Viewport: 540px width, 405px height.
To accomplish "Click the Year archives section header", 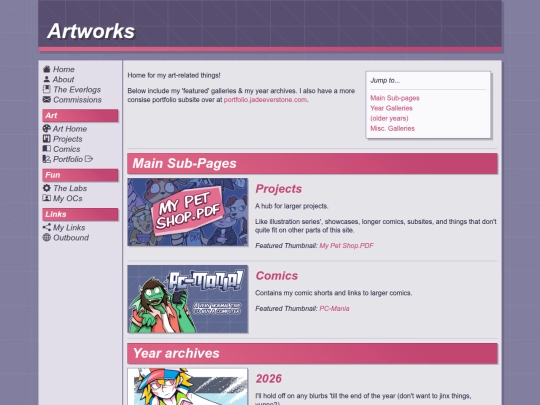I will 312,353.
